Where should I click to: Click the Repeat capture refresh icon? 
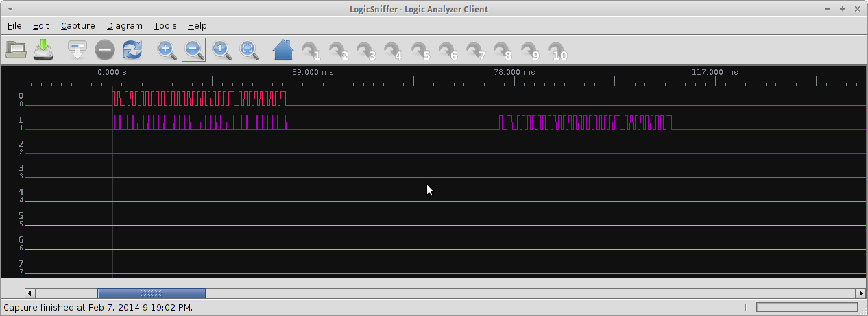[132, 49]
